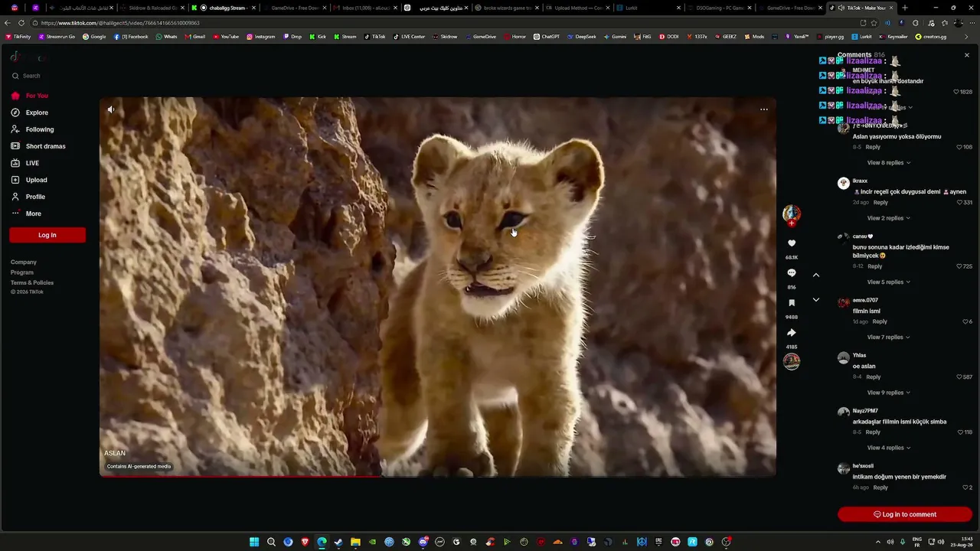Image resolution: width=980 pixels, height=551 pixels.
Task: Open a new browser tab
Action: [904, 8]
